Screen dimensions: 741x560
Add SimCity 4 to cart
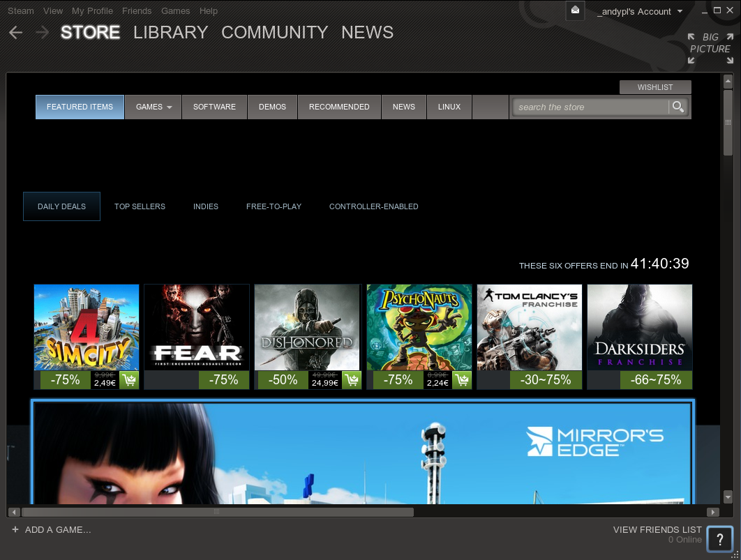tap(129, 380)
